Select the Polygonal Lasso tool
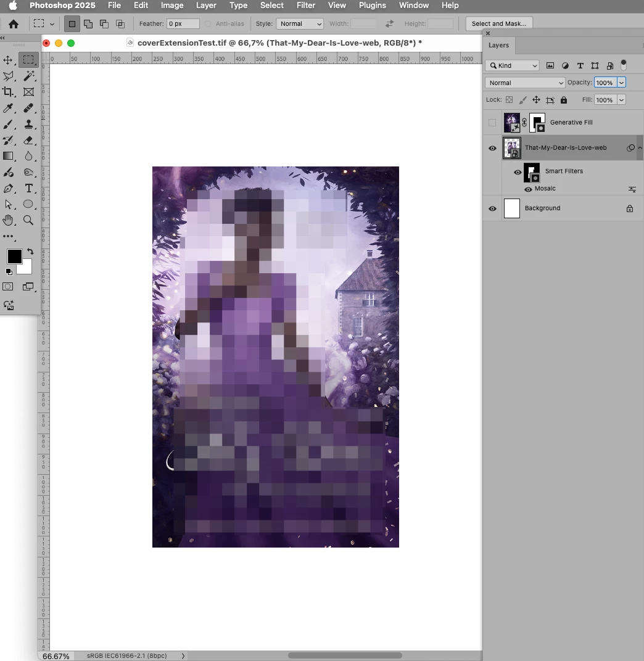This screenshot has height=661, width=644. click(8, 76)
